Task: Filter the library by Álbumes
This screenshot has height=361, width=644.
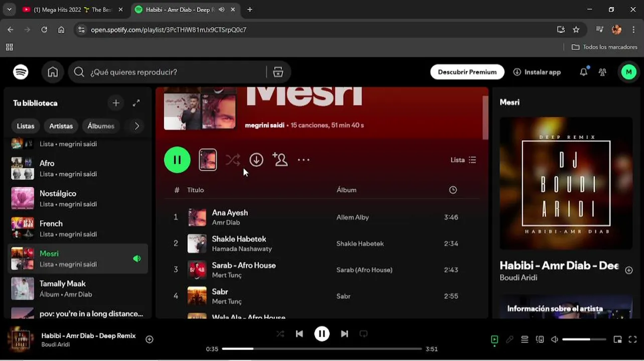Action: pos(101,126)
